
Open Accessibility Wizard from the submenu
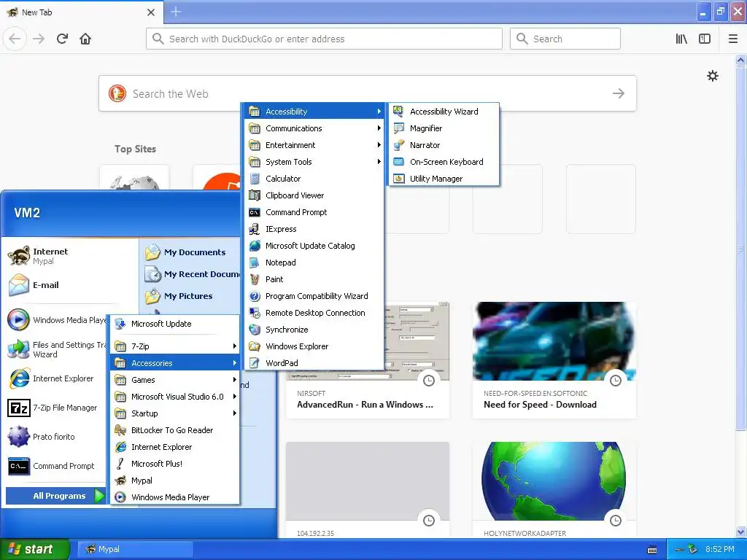click(444, 112)
